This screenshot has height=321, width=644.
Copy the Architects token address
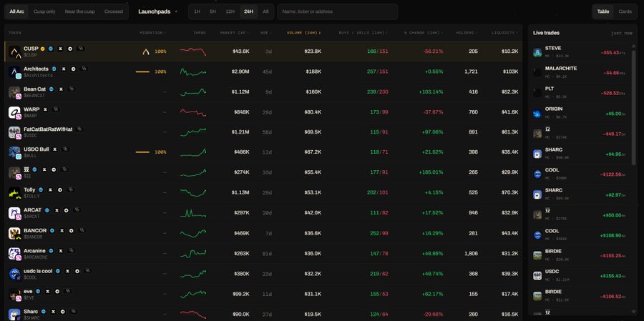point(84,69)
